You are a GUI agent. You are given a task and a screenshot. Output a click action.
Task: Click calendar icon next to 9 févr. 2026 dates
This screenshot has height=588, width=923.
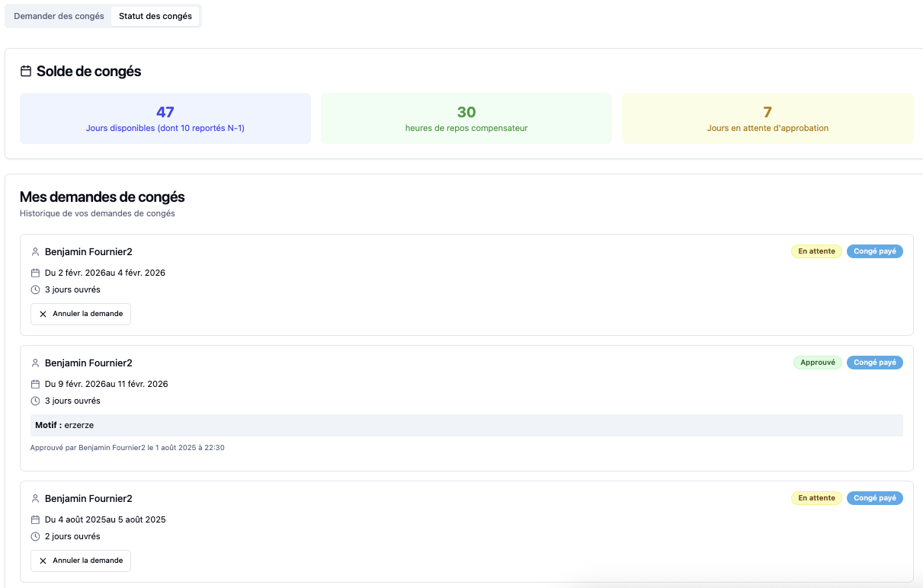point(35,384)
